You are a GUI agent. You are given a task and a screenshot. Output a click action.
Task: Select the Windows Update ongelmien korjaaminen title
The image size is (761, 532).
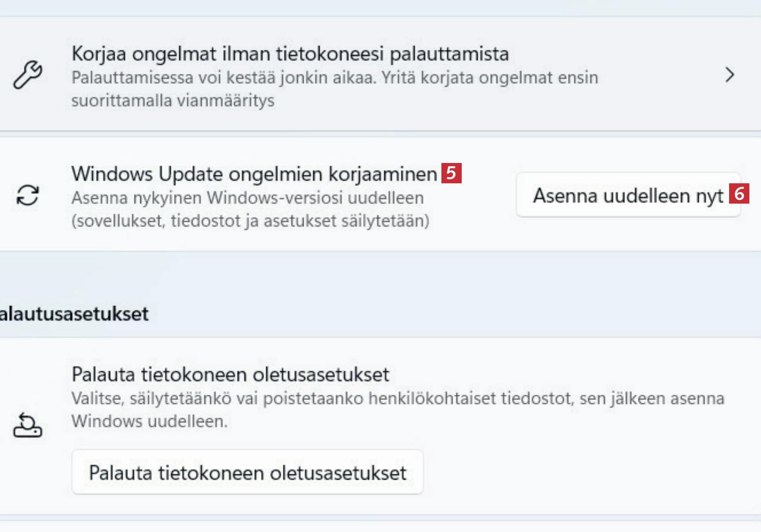(x=254, y=174)
